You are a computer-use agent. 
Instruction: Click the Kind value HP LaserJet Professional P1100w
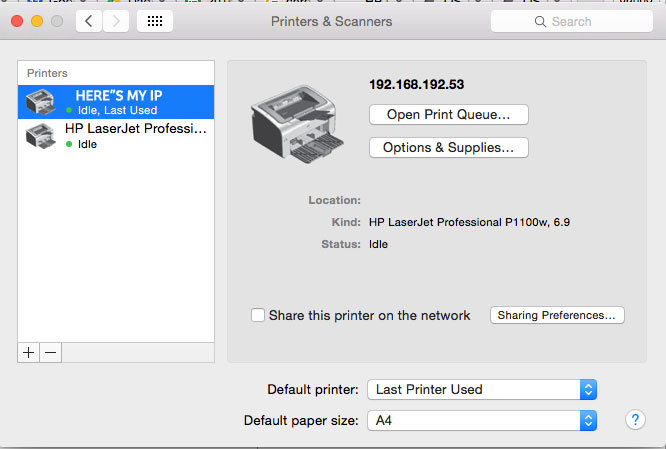click(x=469, y=222)
